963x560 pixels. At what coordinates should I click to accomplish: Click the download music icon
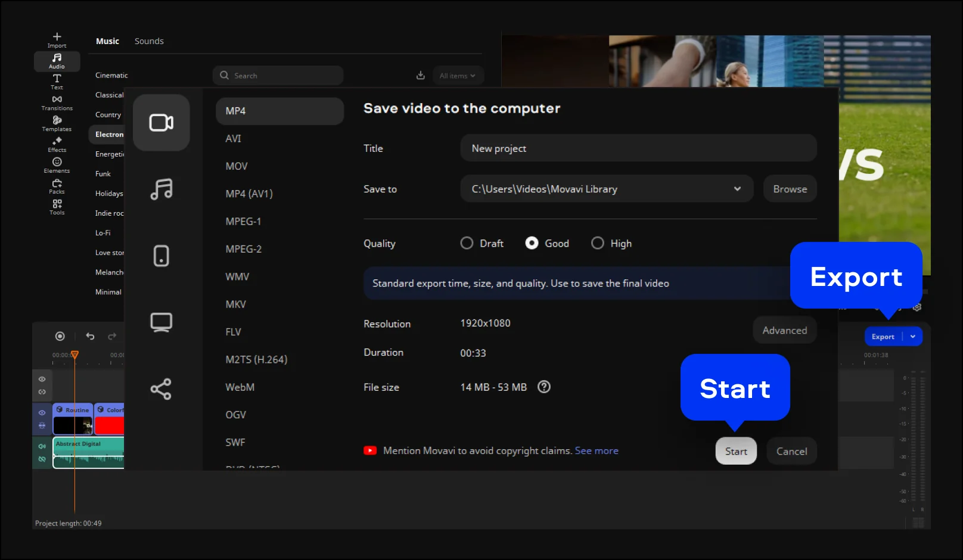coord(420,75)
